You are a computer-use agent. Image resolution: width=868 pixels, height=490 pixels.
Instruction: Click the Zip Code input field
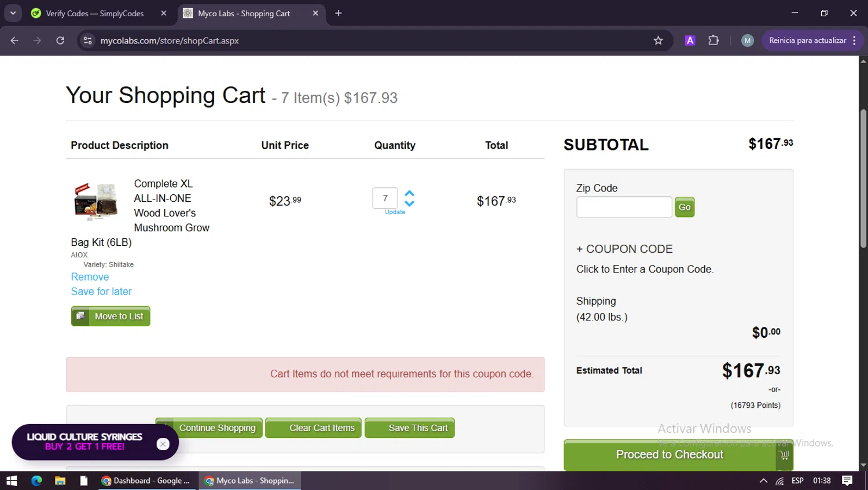click(624, 207)
